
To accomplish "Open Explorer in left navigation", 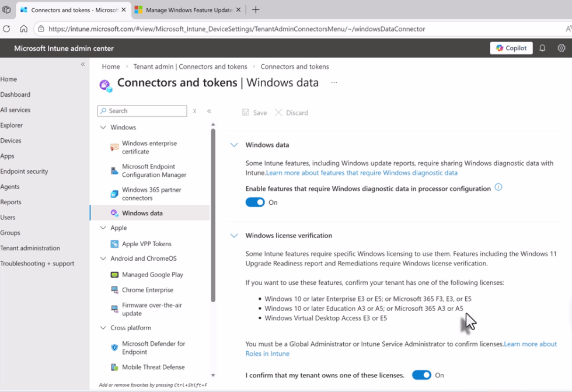I will (x=11, y=125).
